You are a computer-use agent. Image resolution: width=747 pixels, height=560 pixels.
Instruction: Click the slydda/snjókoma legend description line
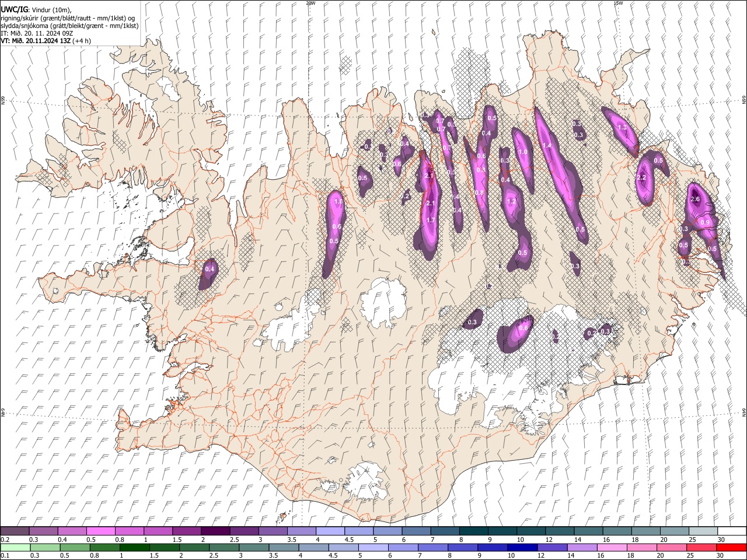[69, 26]
